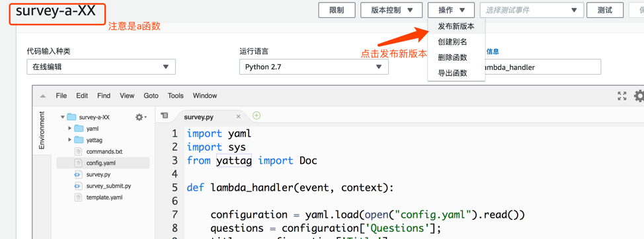The height and width of the screenshot is (239, 644).
Task: Click the lambda_handler handler input field
Action: 543,67
